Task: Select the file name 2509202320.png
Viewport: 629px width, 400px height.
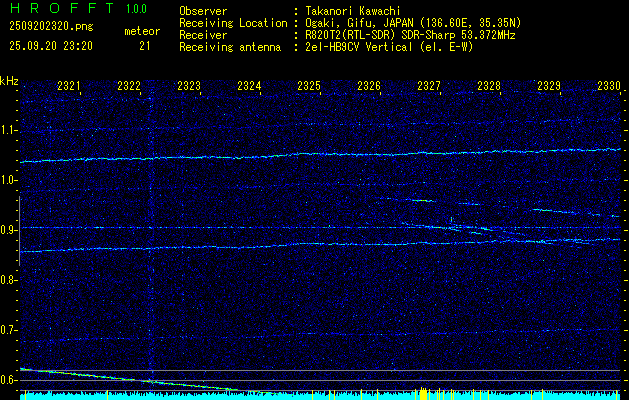Action: 51,27
